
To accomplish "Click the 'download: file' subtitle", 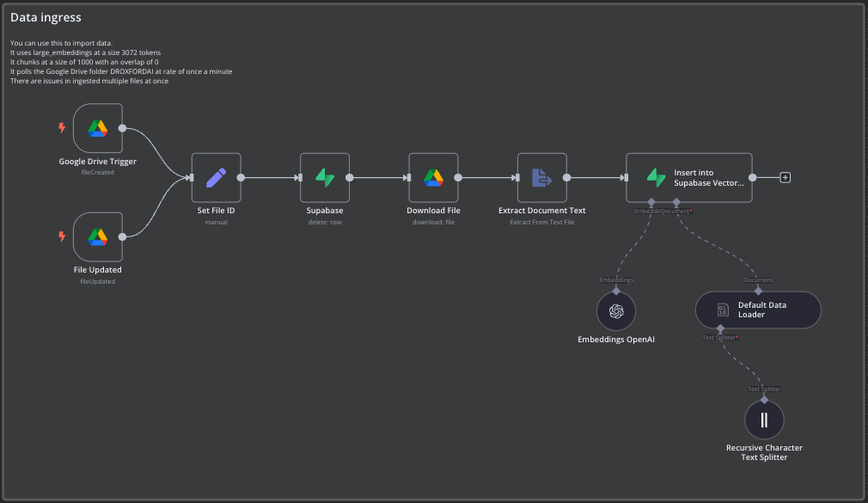I will pyautogui.click(x=433, y=222).
